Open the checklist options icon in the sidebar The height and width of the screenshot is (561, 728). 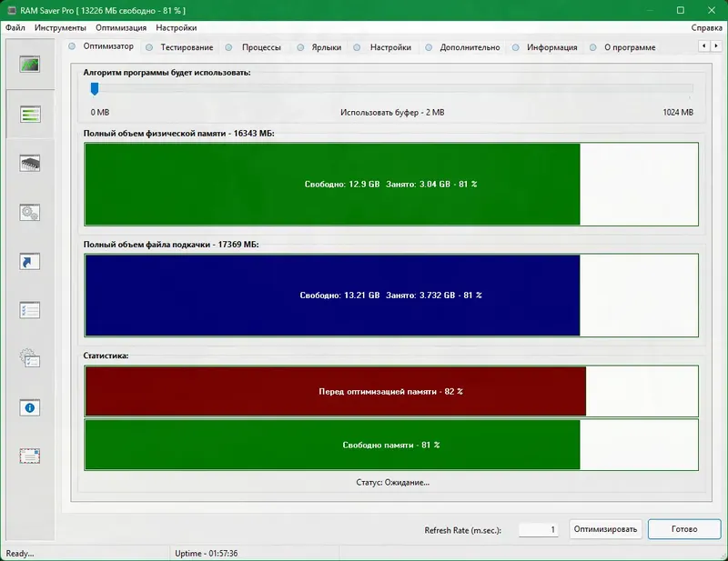[x=32, y=309]
